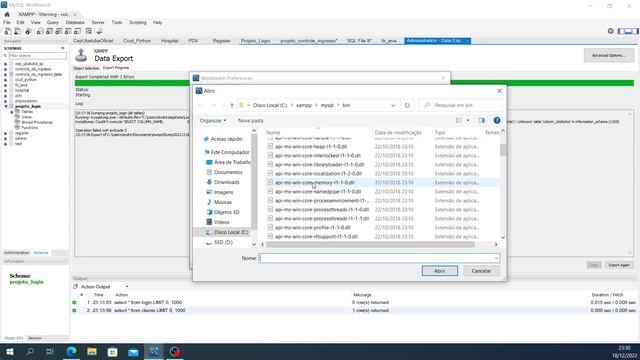Switch to the Schemas tab in Navigator
Viewport: 640px width, 360px height.
(41, 253)
